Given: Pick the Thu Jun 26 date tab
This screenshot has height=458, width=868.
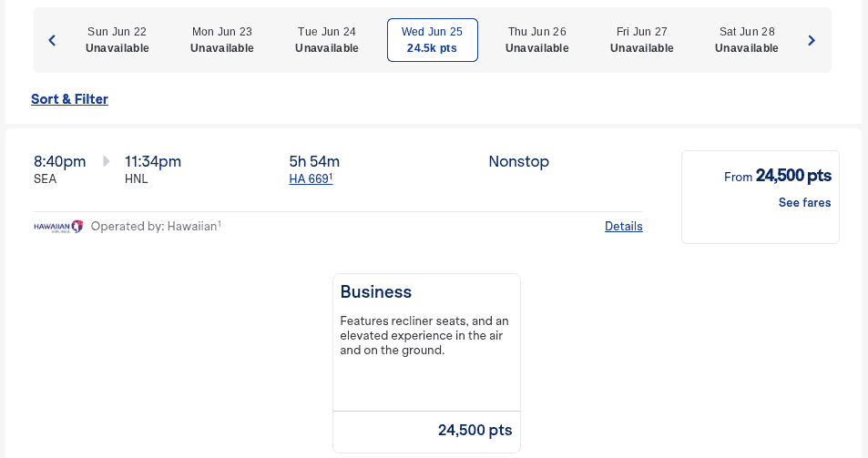Looking at the screenshot, I should 537,40.
